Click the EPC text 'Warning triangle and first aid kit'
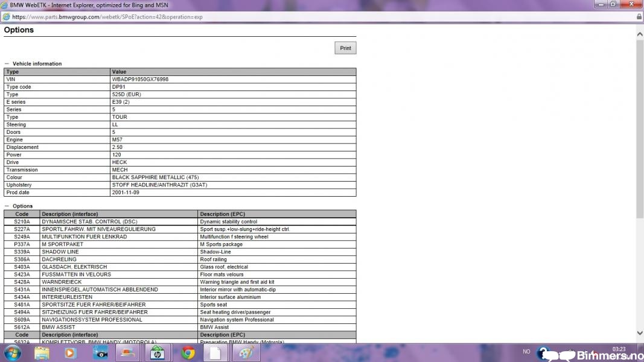 pyautogui.click(x=237, y=282)
